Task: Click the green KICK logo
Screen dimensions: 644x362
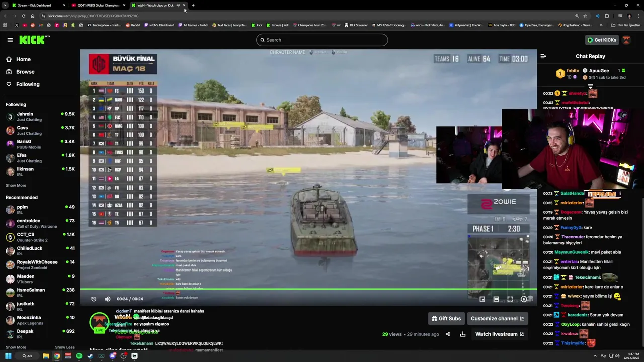Action: [x=34, y=40]
